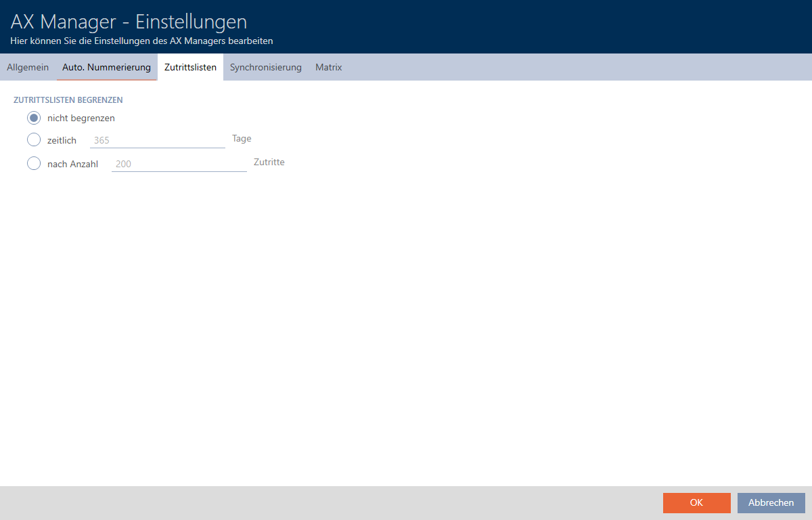Click the 'Tage' unit label
This screenshot has width=812, height=520.
[x=242, y=139]
